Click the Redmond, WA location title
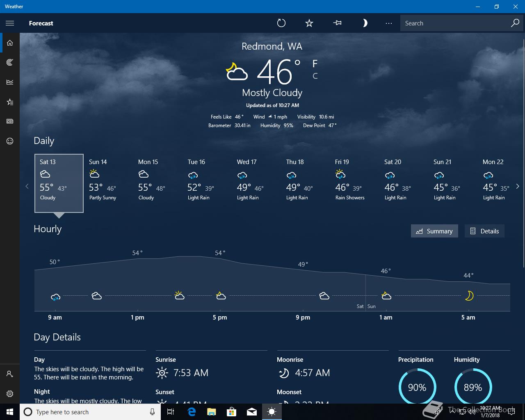 272,46
